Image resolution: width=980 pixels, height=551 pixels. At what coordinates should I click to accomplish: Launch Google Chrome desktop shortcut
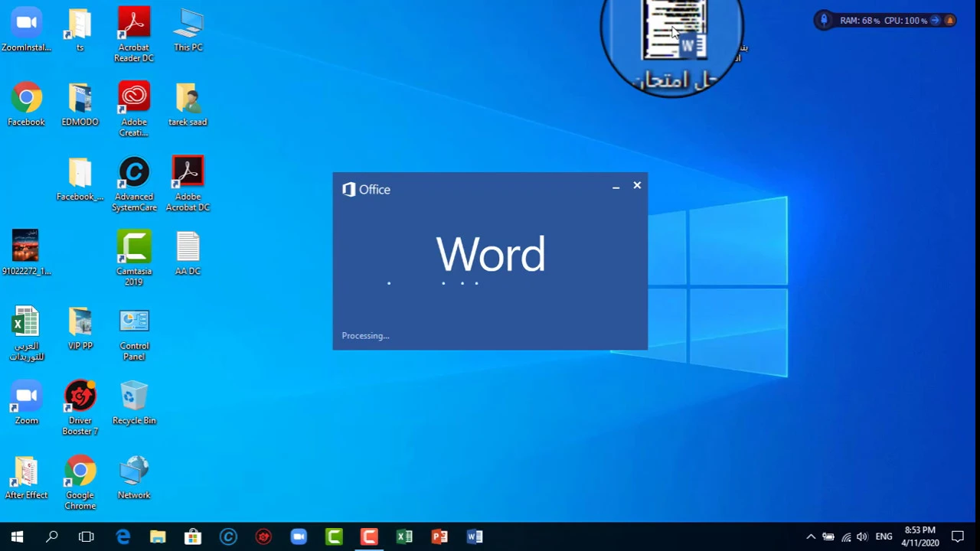tap(80, 483)
